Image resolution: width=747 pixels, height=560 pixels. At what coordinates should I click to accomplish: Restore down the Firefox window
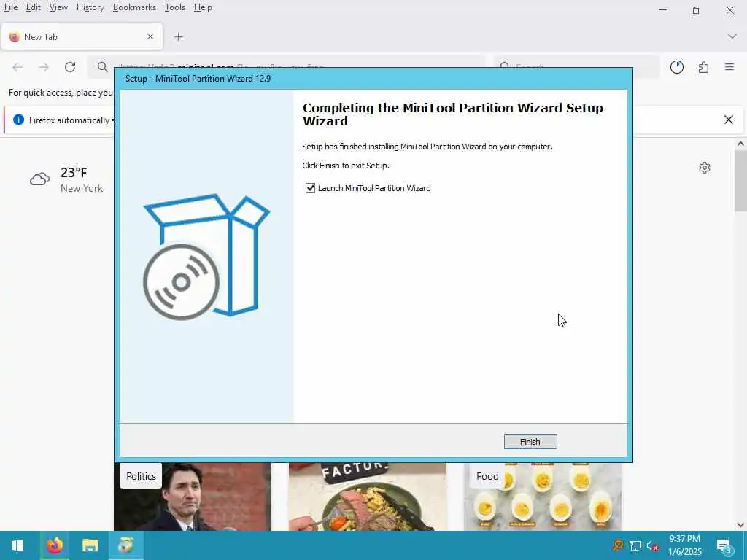(697, 9)
